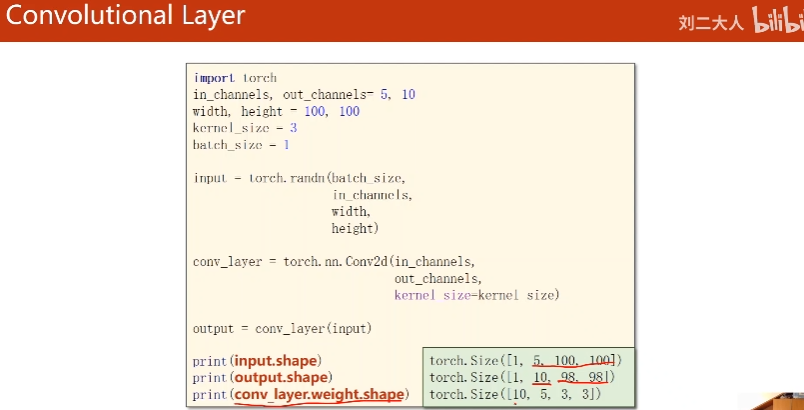
Task: Click output "torch.Size([1, 10, 98, 98])"
Action: point(522,378)
